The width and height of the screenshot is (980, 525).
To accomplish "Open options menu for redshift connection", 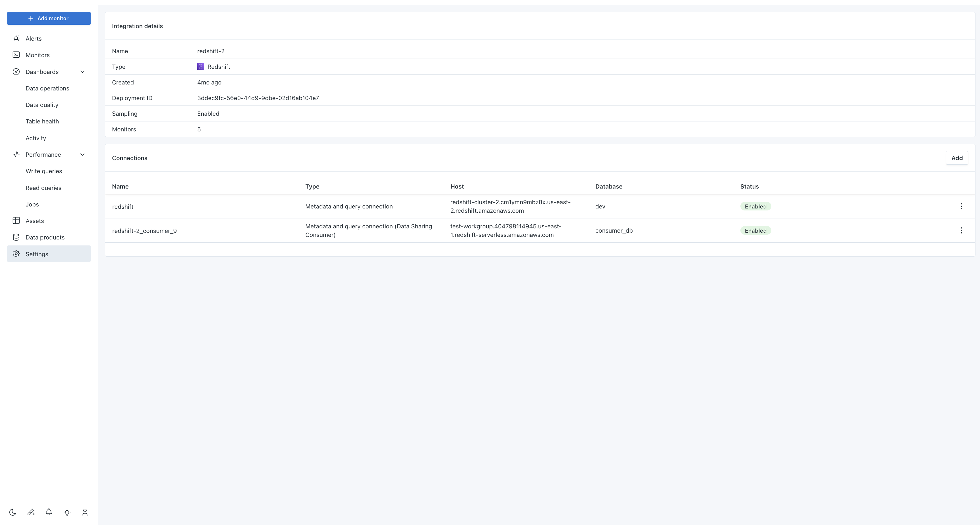I will coord(961,206).
